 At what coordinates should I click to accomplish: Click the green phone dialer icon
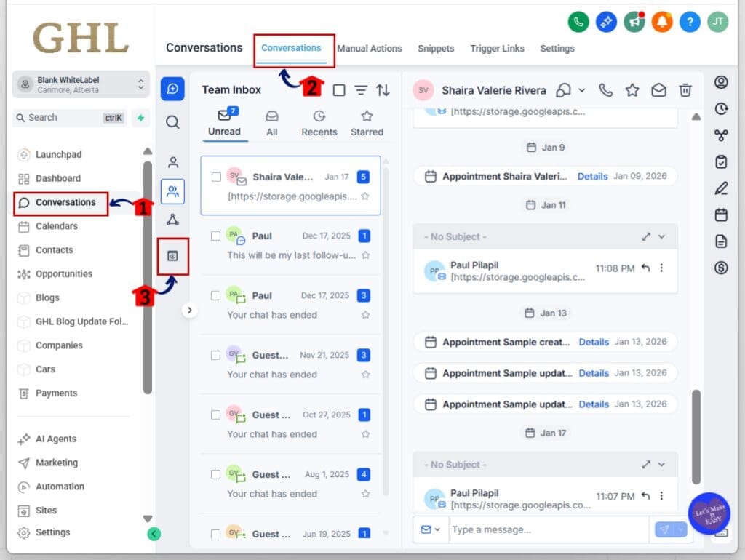(x=578, y=22)
